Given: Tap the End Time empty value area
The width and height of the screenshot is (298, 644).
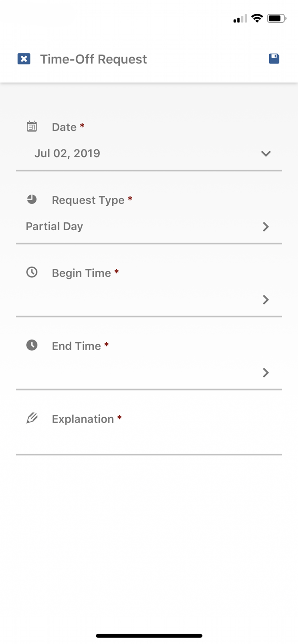Looking at the screenshot, I should coord(129,373).
